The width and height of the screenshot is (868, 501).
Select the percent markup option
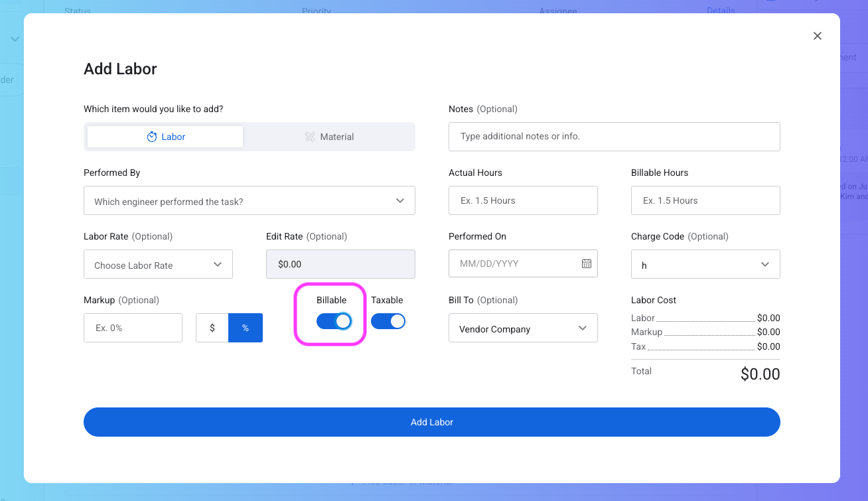coord(245,328)
